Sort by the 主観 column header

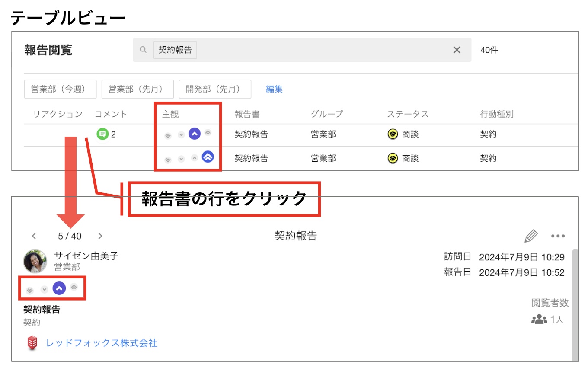click(x=170, y=114)
